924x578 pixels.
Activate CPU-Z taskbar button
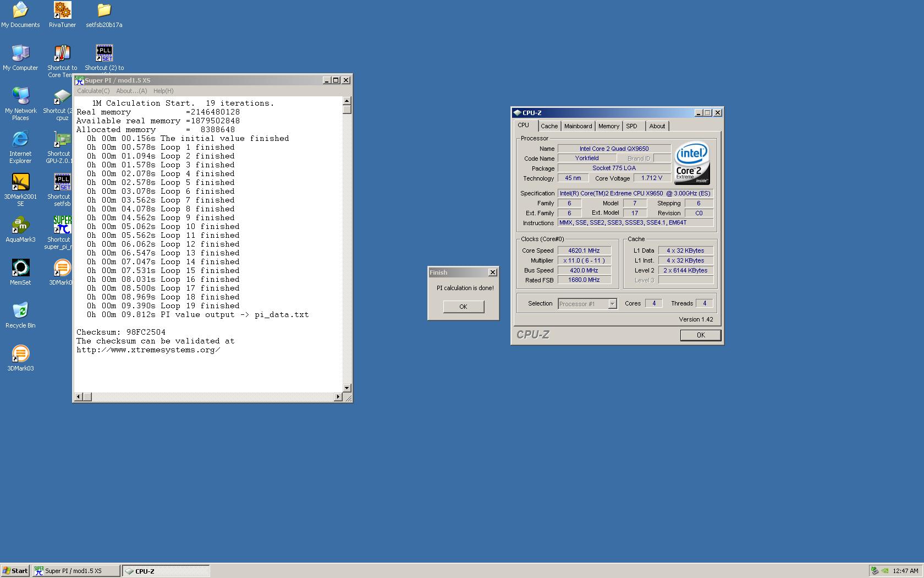coord(166,571)
